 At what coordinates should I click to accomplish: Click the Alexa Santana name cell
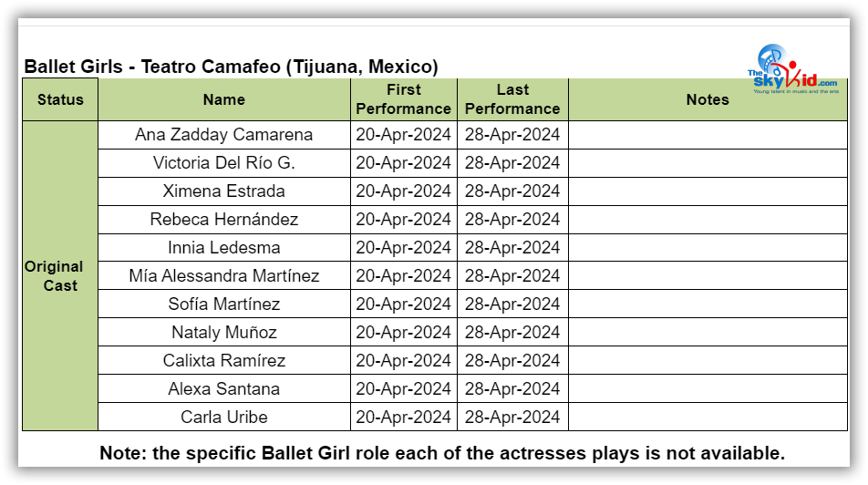[x=224, y=388]
